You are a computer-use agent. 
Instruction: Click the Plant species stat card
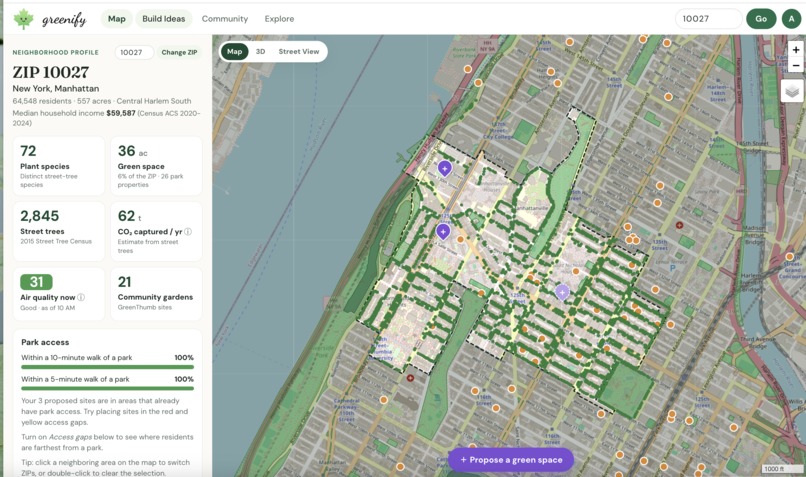(59, 166)
